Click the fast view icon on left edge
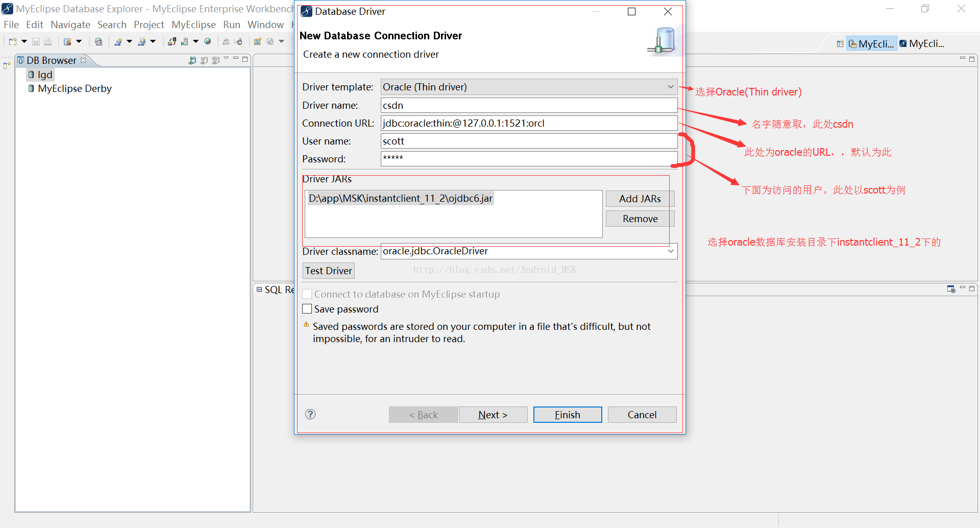980x528 pixels. pos(7,65)
